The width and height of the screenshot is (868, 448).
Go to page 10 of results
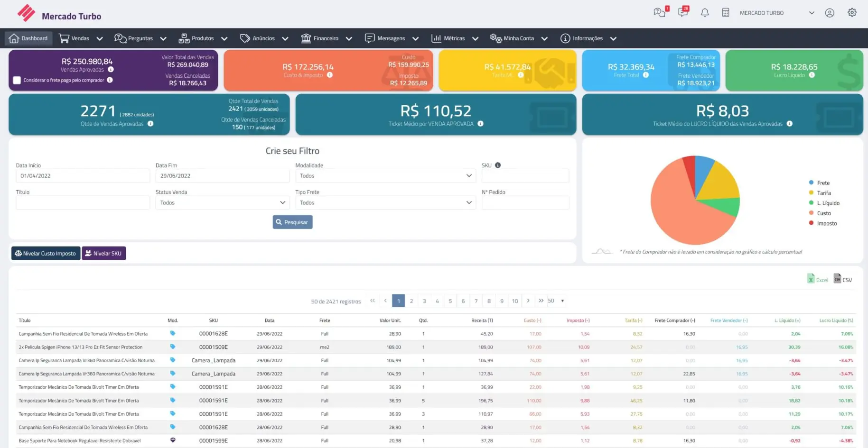(x=515, y=301)
